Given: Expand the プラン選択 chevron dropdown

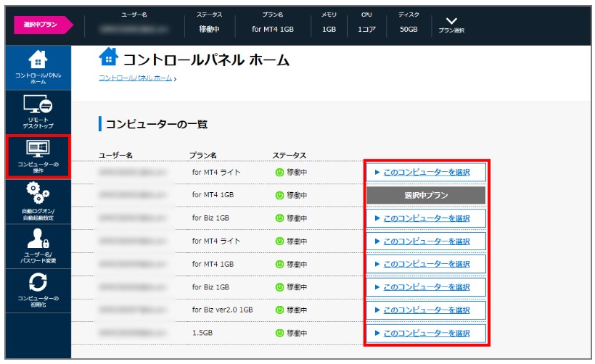Looking at the screenshot, I should [451, 22].
